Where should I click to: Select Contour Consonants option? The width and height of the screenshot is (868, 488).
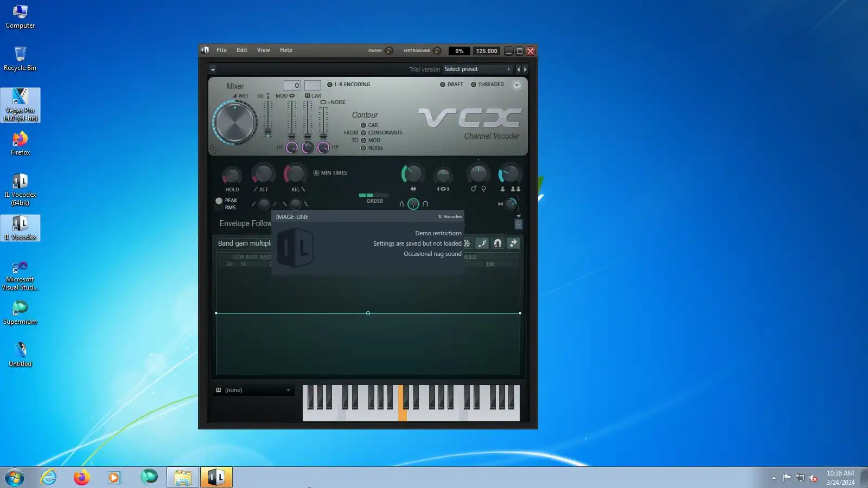382,133
